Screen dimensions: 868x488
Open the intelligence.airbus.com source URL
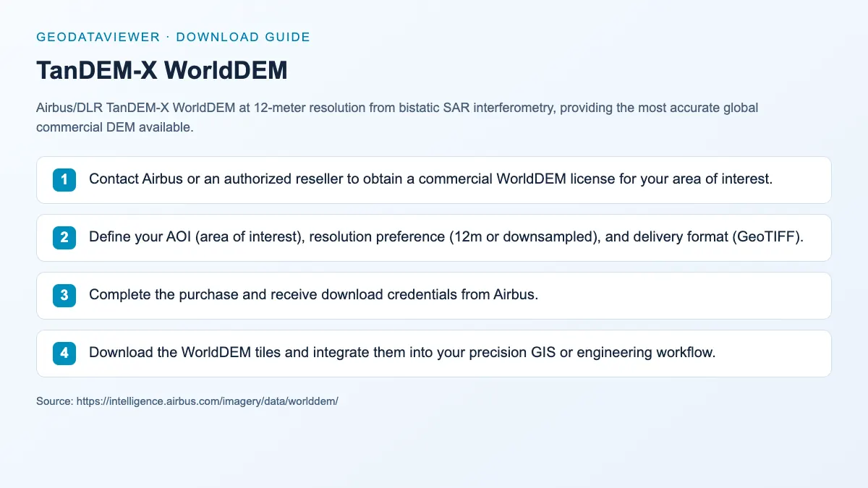208,400
